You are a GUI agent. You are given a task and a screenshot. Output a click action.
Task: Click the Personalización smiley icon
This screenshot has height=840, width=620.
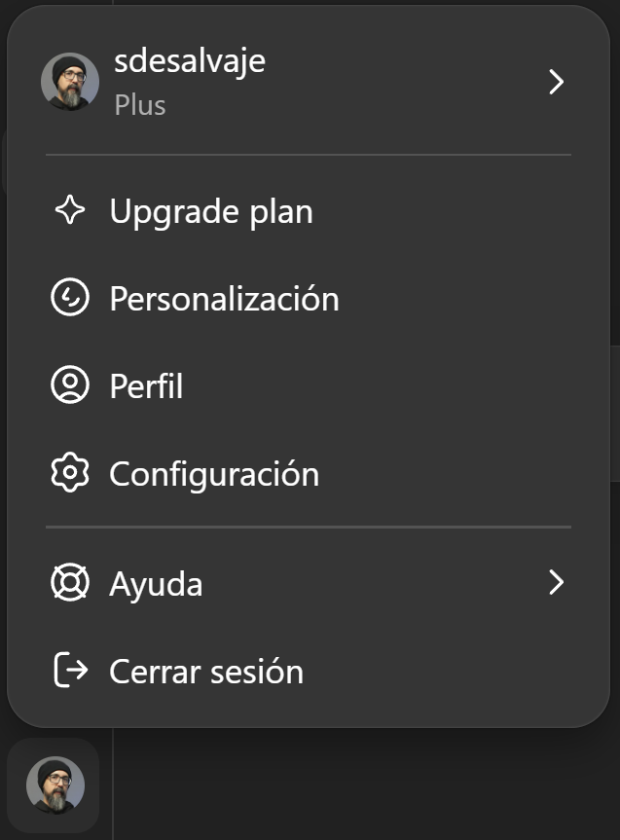[x=70, y=297]
